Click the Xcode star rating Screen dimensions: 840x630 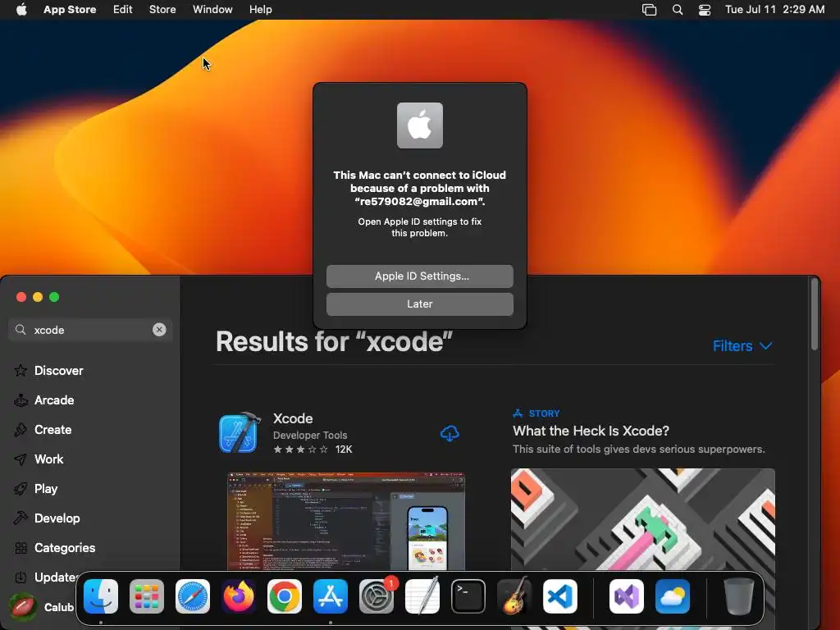coord(300,450)
